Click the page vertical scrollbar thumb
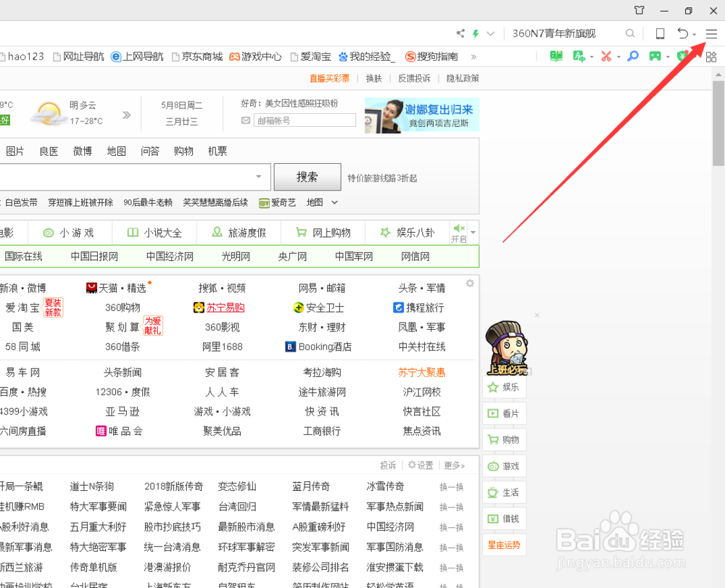 coord(718,123)
